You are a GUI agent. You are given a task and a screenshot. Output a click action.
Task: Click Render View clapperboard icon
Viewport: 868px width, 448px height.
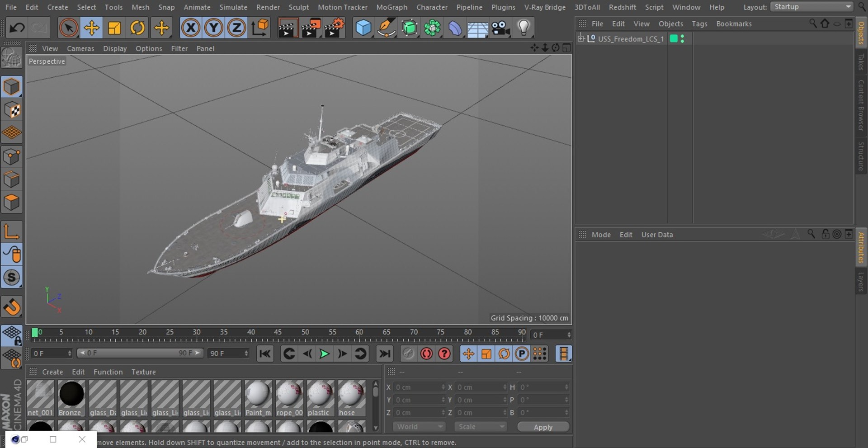[x=288, y=28]
